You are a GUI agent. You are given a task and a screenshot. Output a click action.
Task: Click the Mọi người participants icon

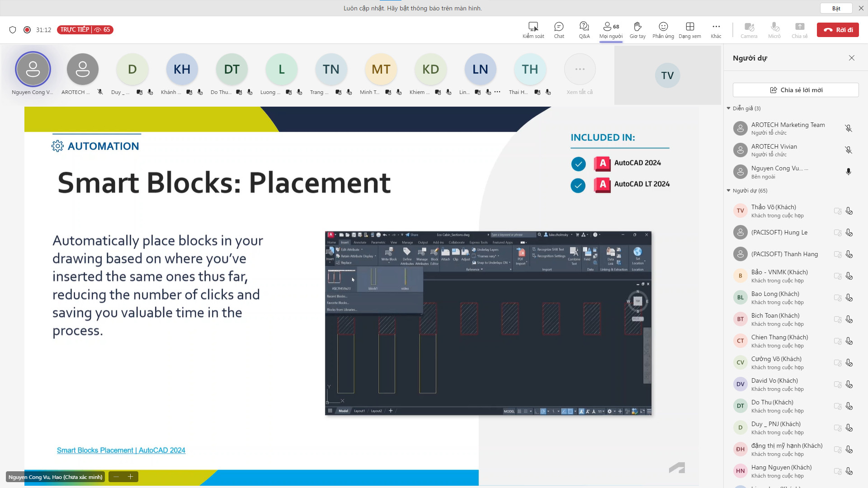click(x=611, y=30)
